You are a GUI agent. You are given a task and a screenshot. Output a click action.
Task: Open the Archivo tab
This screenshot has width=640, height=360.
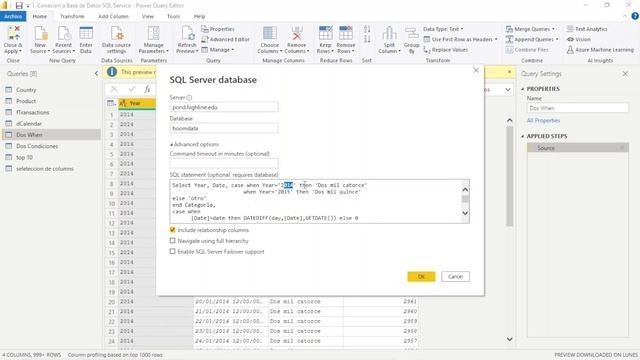click(13, 16)
